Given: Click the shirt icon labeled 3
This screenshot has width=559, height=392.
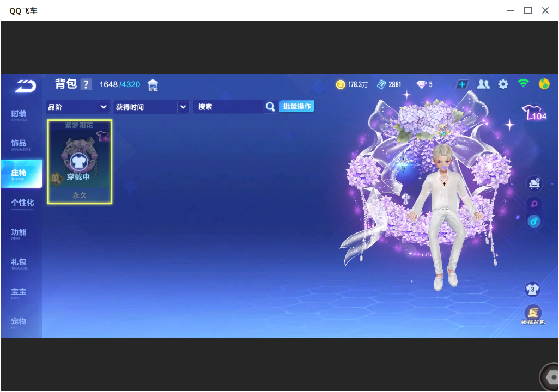Looking at the screenshot, I should click(x=532, y=289).
